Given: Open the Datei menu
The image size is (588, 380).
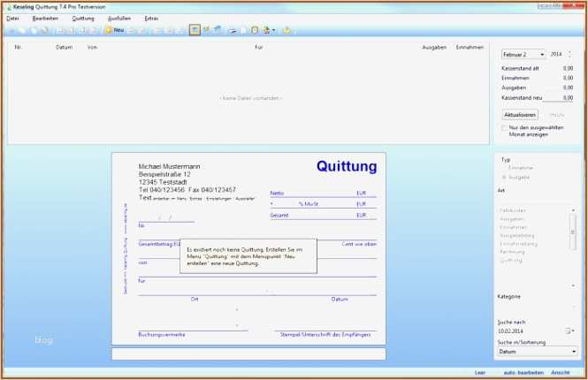Looking at the screenshot, I should (x=12, y=19).
